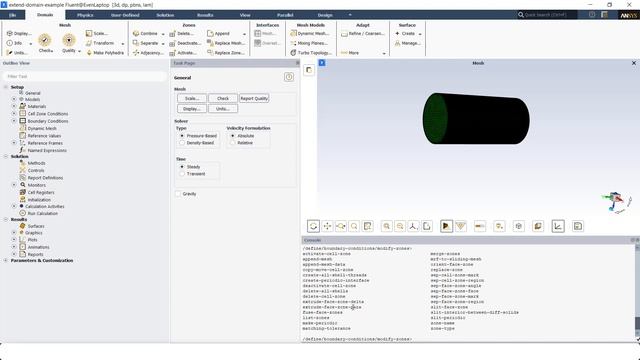Click Replace Zone in the Zones group
The width and height of the screenshot is (640, 360).
226,53
